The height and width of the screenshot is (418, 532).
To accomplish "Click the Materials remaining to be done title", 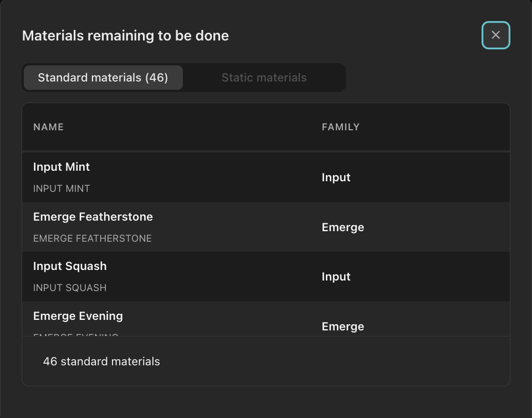I will click(x=125, y=36).
